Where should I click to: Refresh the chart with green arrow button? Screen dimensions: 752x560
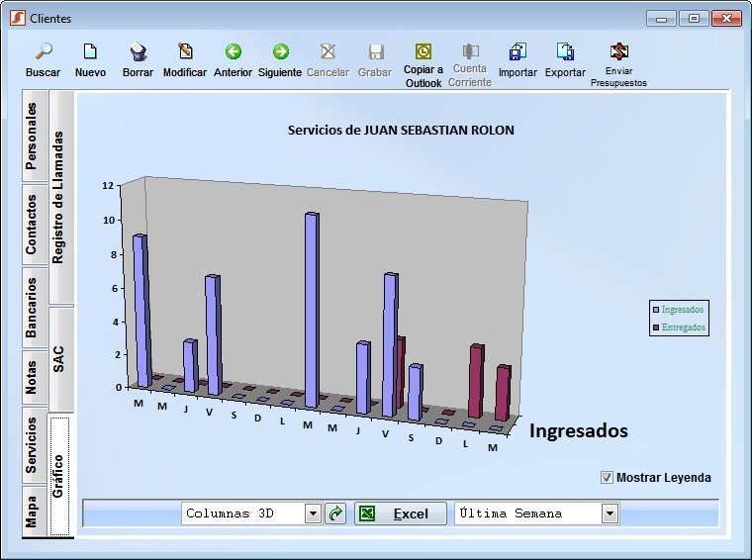pyautogui.click(x=335, y=513)
